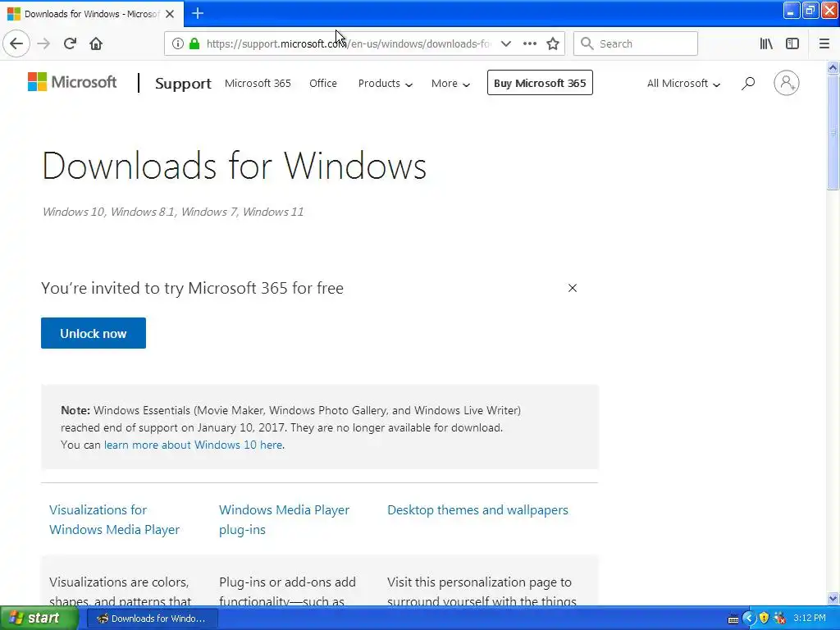Click the tray icon next to clock

[x=780, y=618]
